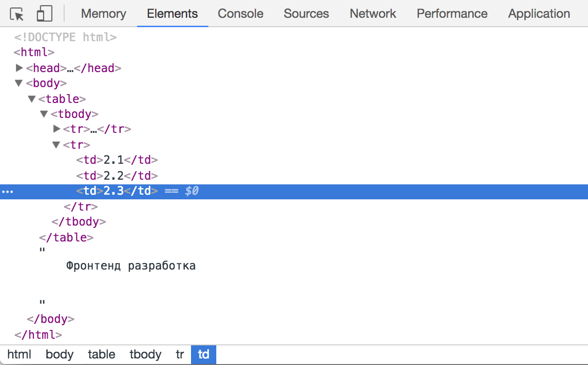Collapse the second tr element node
Image resolution: width=588 pixels, height=365 pixels.
tap(56, 145)
